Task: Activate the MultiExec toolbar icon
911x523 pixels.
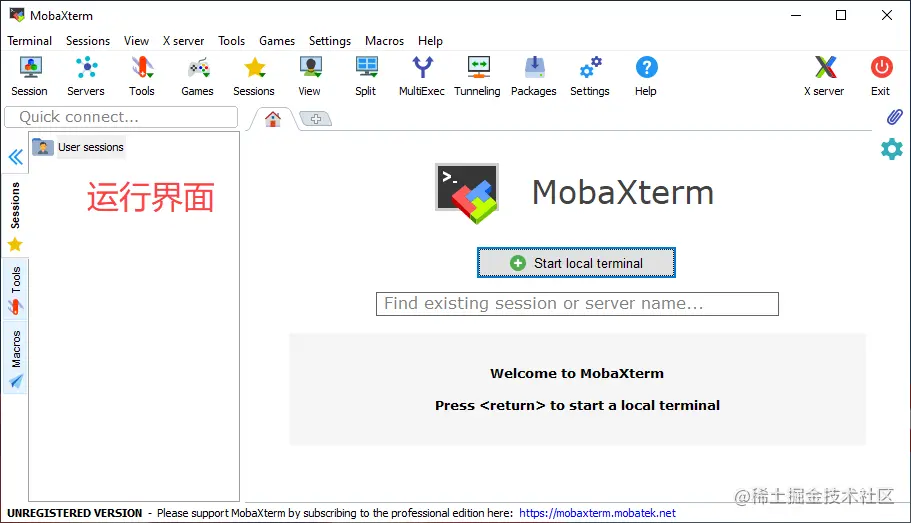Action: pos(422,76)
